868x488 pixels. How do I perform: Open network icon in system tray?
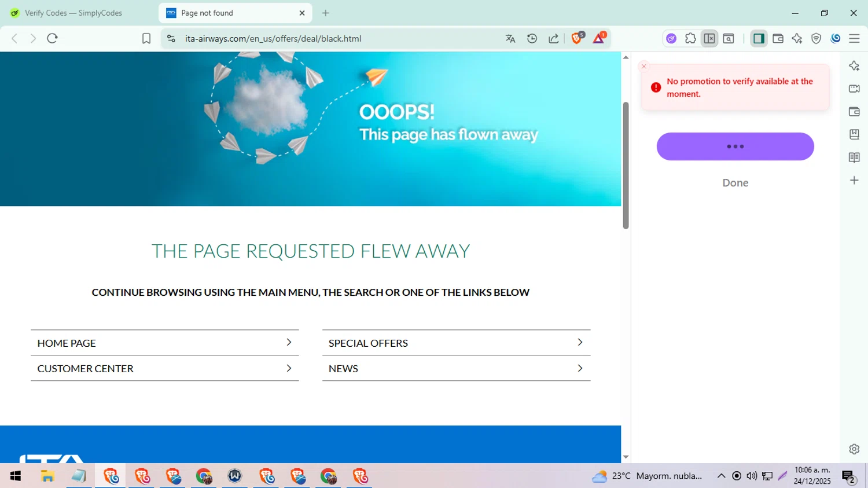767,476
